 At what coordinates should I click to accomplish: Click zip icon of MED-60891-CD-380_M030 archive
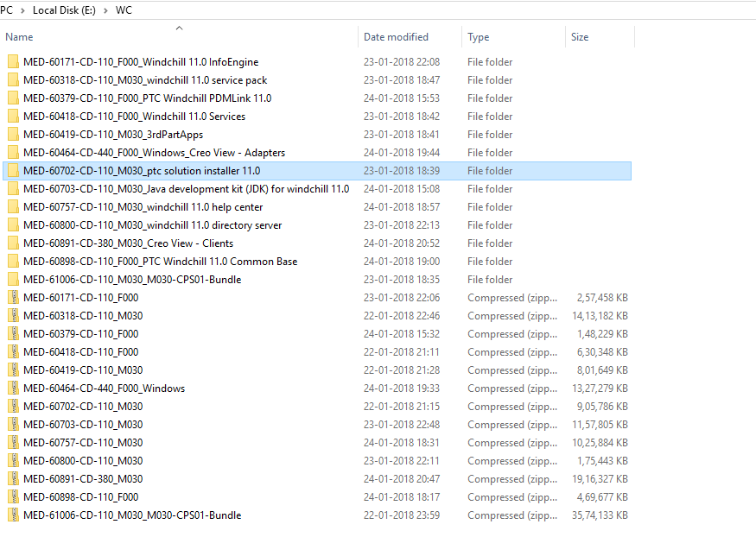coord(14,479)
